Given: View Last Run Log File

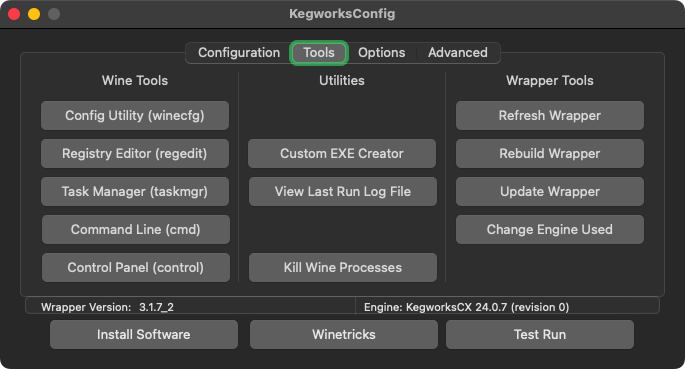Looking at the screenshot, I should pyautogui.click(x=343, y=192).
